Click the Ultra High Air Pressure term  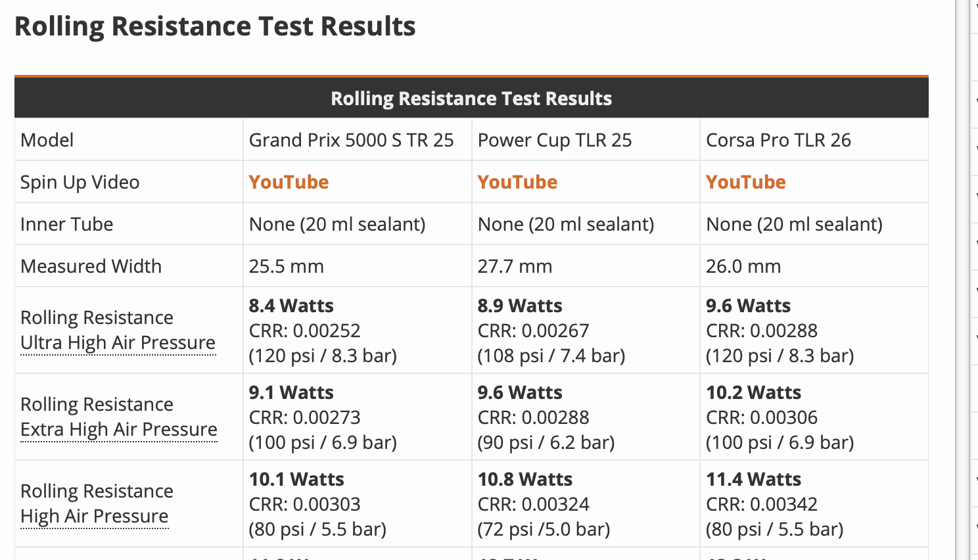click(118, 343)
